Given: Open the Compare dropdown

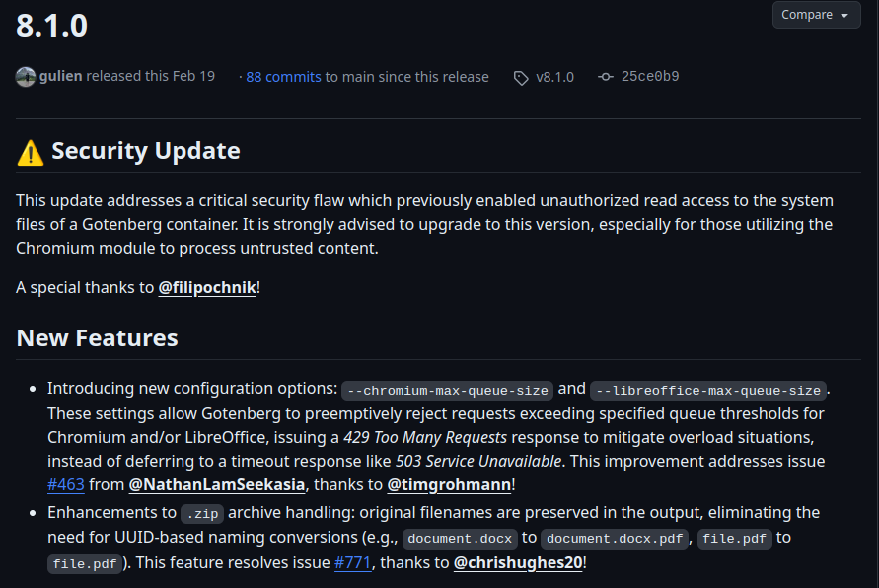Looking at the screenshot, I should tap(816, 15).
